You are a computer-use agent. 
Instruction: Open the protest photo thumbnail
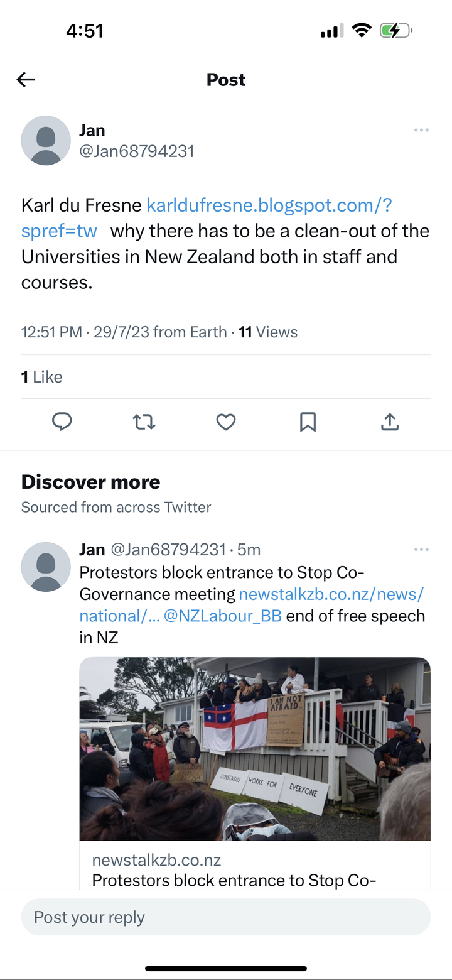pos(255,748)
